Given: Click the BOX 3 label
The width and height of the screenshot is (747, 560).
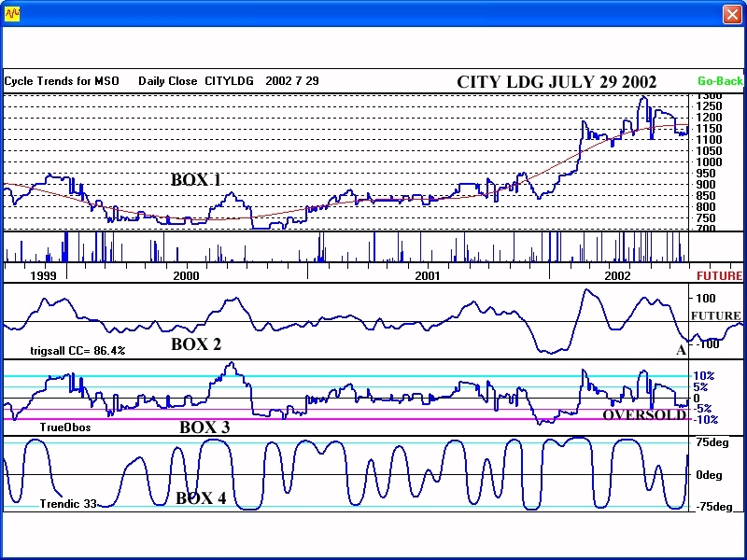Looking at the screenshot, I should tap(204, 427).
